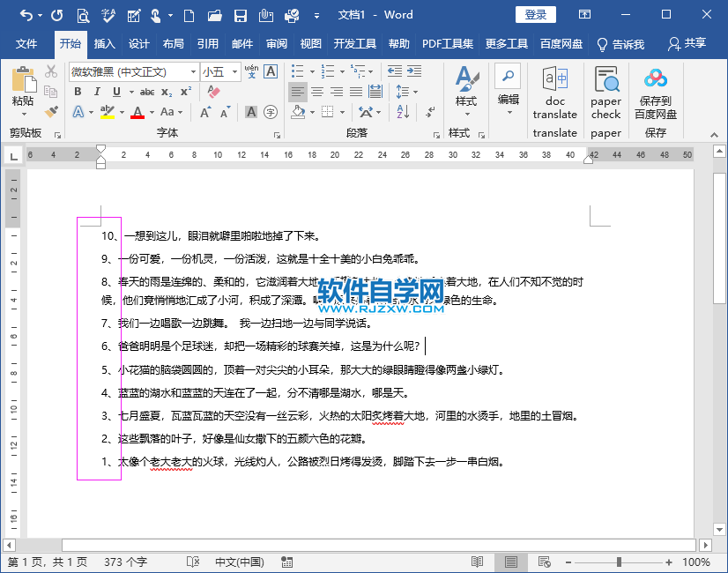Click the 登录 sign-in button
This screenshot has width=728, height=573.
click(x=535, y=14)
